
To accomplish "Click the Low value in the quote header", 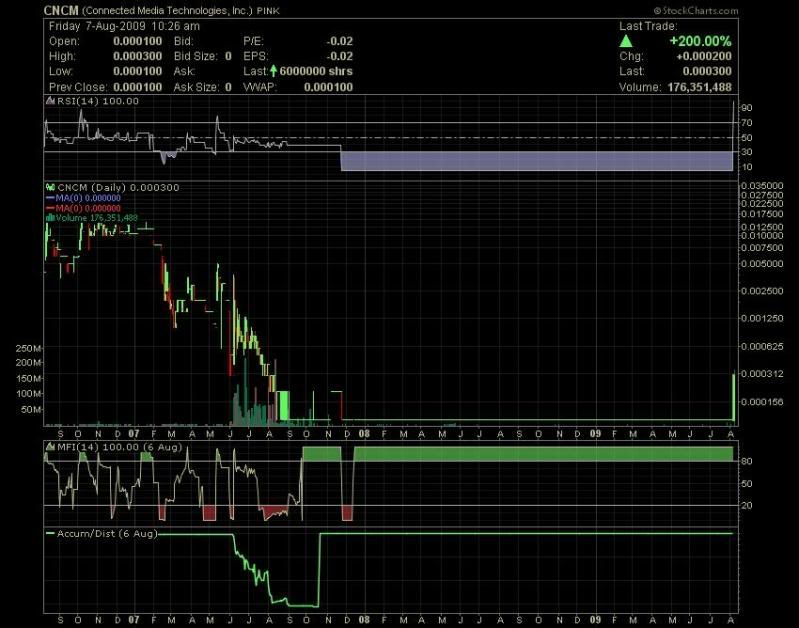I will tap(138, 71).
